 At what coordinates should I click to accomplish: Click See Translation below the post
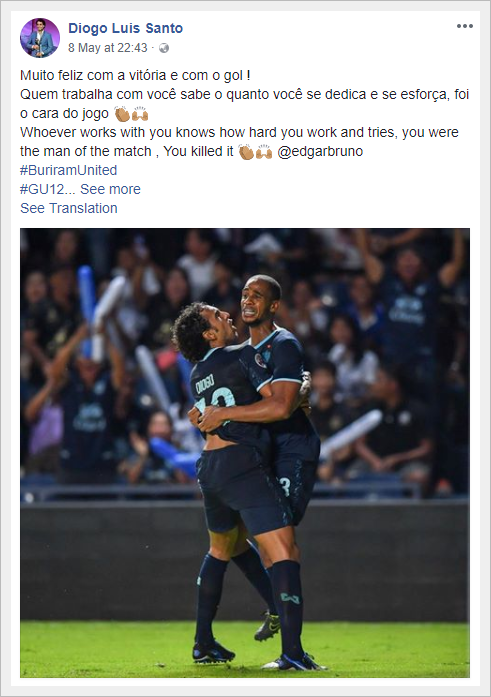point(69,208)
